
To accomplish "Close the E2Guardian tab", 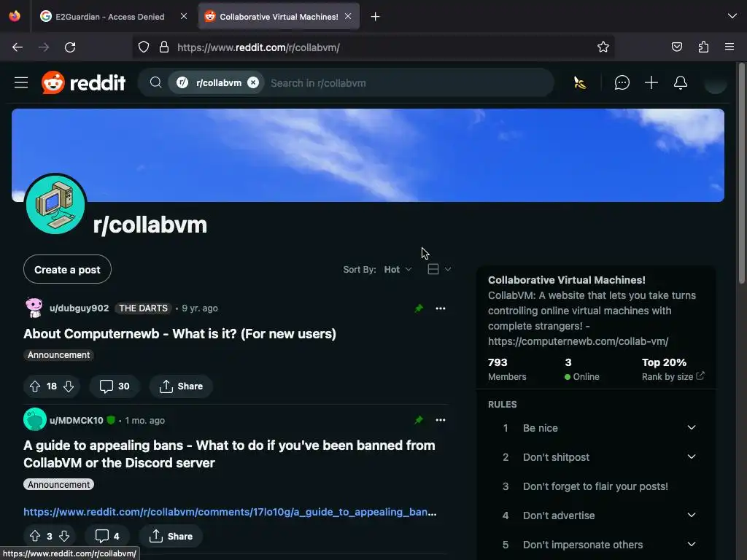I will coord(184,16).
